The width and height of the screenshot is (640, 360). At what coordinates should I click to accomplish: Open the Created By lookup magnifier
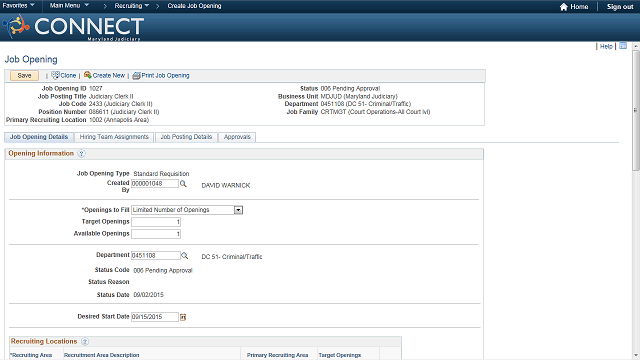pos(183,184)
